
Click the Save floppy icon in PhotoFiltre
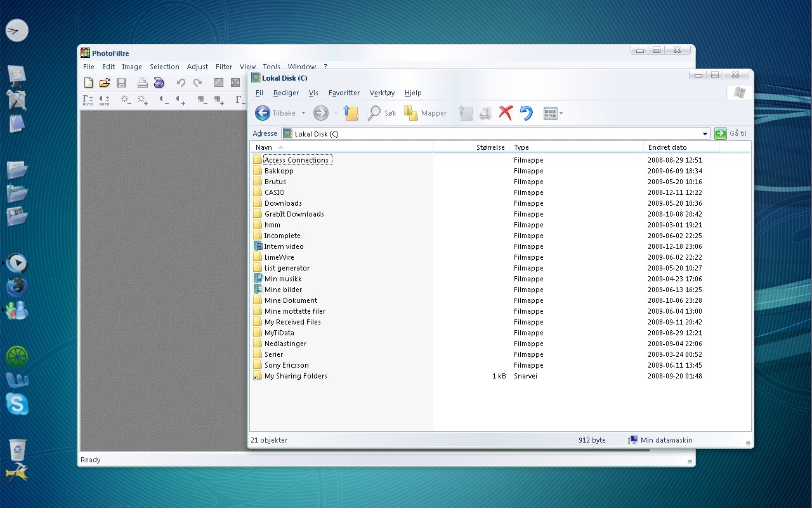coord(121,83)
